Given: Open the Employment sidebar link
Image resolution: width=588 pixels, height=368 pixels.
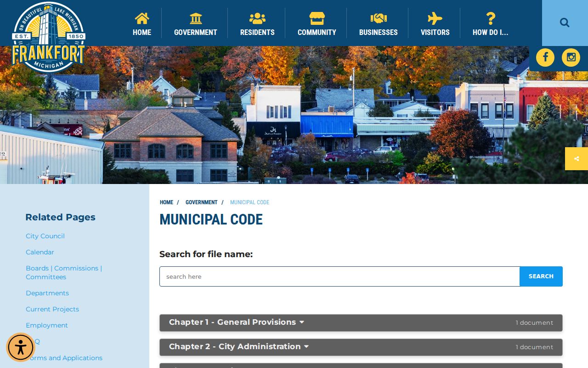Looking at the screenshot, I should pos(47,325).
